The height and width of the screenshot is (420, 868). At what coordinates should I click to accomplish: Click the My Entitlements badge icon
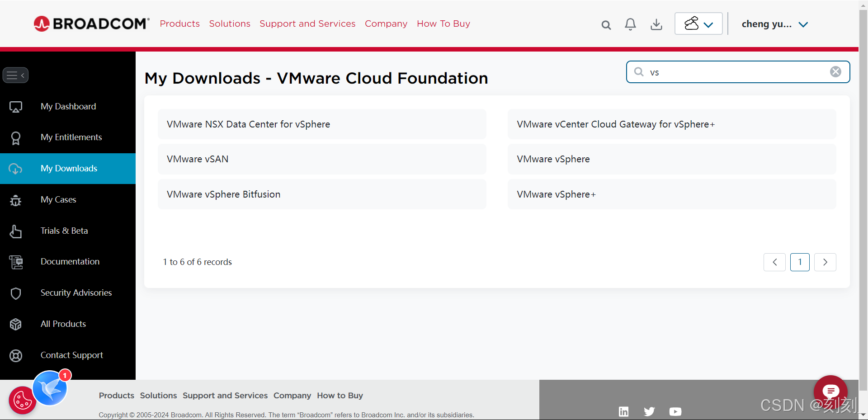point(16,137)
